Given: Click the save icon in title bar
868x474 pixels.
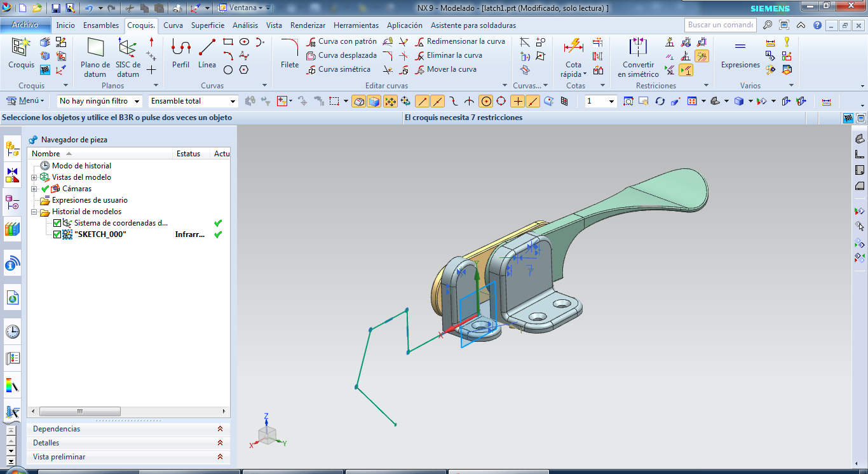Looking at the screenshot, I should click(56, 8).
